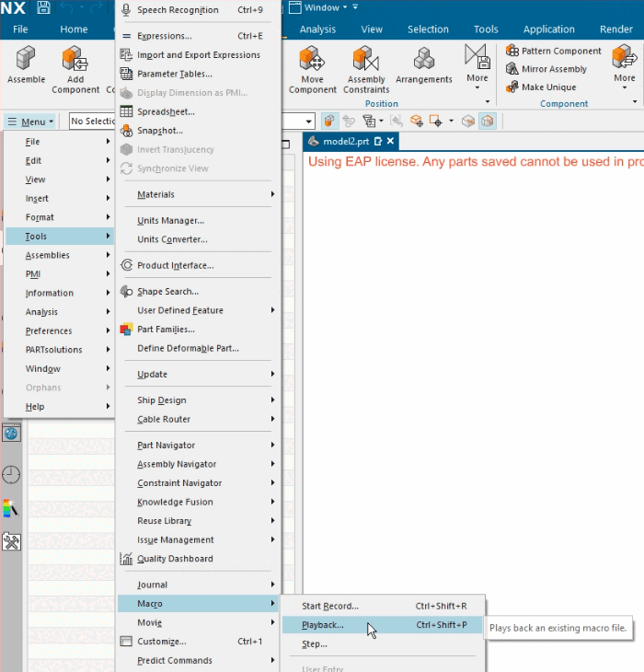Open Customize entry in Tools menu
This screenshot has width=644, height=672.
click(x=198, y=641)
